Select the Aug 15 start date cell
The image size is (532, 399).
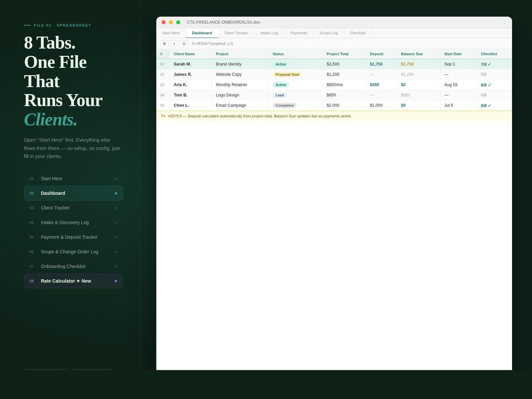click(458, 85)
